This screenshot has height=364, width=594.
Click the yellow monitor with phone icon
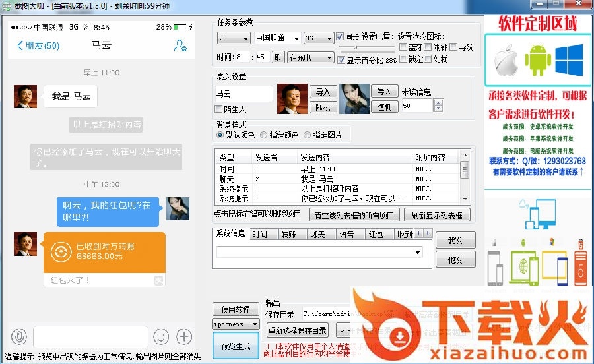point(555,268)
